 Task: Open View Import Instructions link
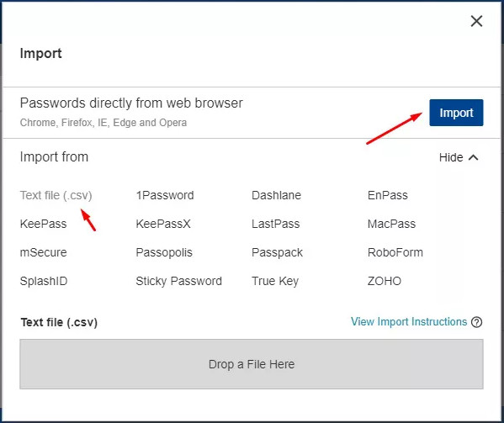[409, 321]
